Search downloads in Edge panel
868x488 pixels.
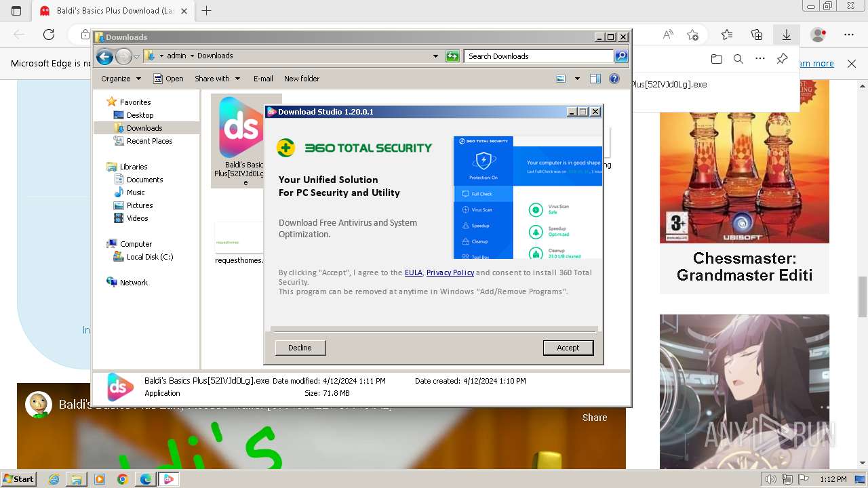click(738, 59)
